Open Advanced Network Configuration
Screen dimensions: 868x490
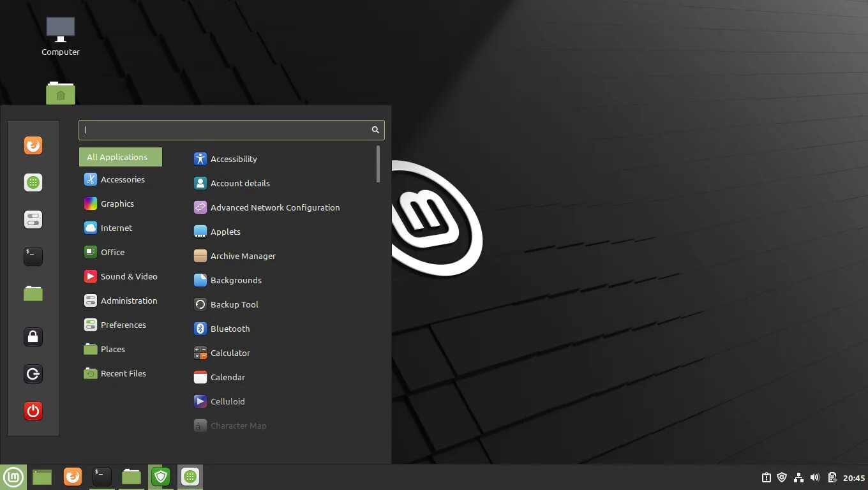pyautogui.click(x=274, y=207)
